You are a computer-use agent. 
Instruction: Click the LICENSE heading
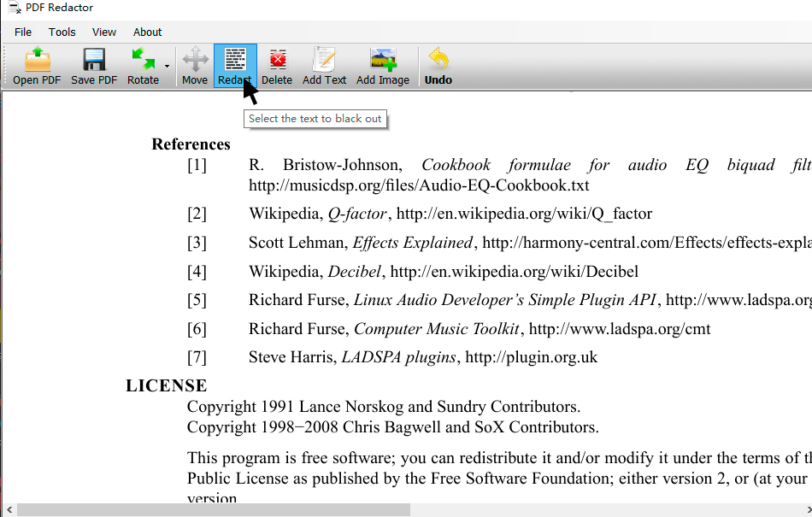coord(166,386)
